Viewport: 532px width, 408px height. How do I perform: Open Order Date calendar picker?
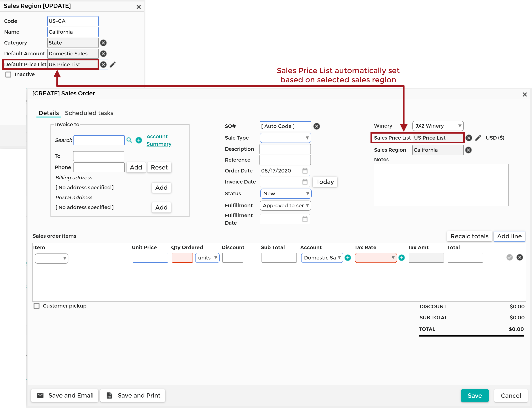(305, 171)
